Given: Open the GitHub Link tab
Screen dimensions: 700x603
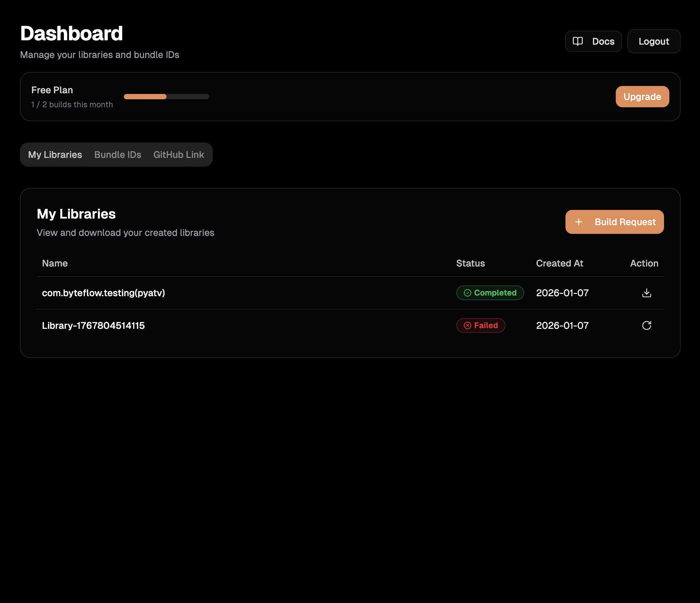Looking at the screenshot, I should point(178,155).
